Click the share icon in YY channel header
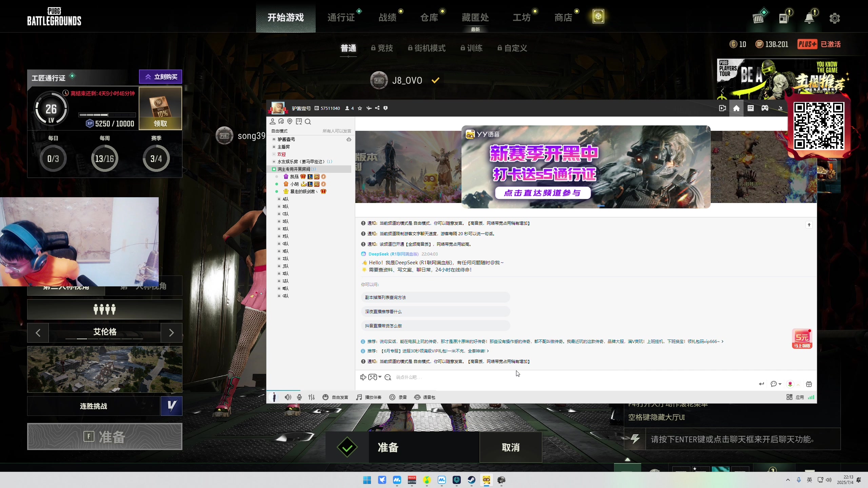 (x=377, y=108)
